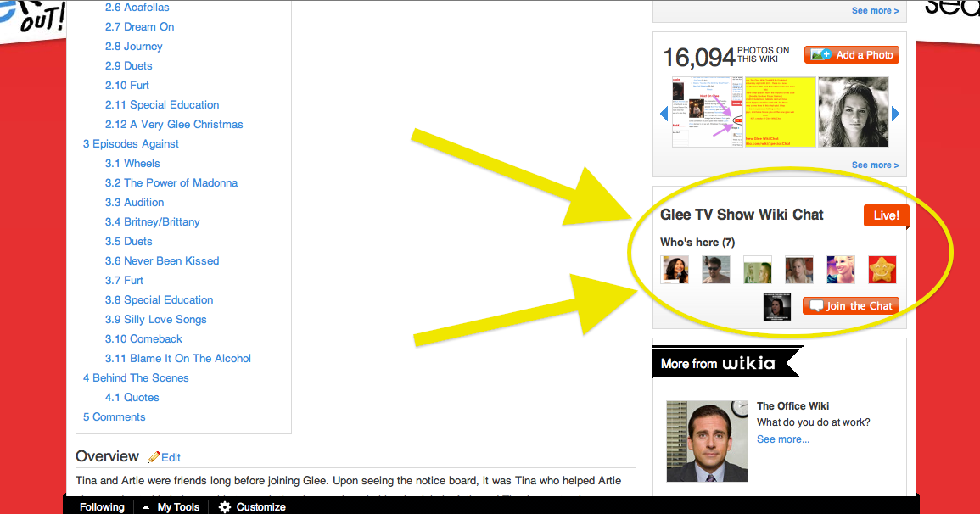Jump to 3.7 Furt section

pos(124,281)
